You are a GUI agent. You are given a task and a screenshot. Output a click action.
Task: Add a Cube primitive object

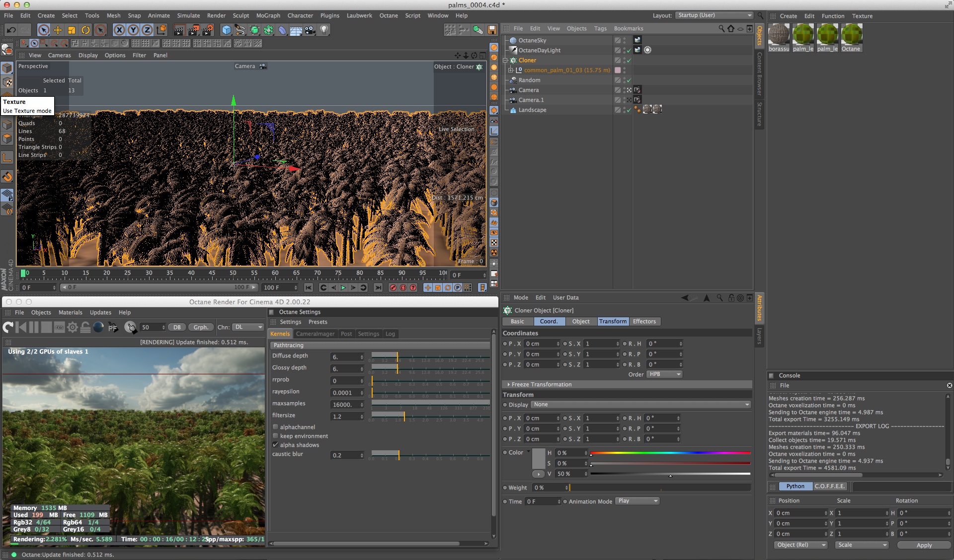(227, 30)
